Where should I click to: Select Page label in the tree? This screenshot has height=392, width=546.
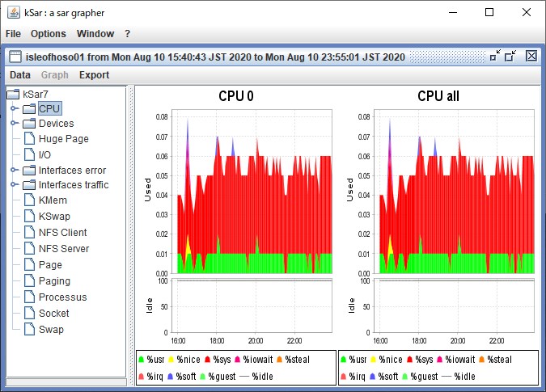click(50, 264)
